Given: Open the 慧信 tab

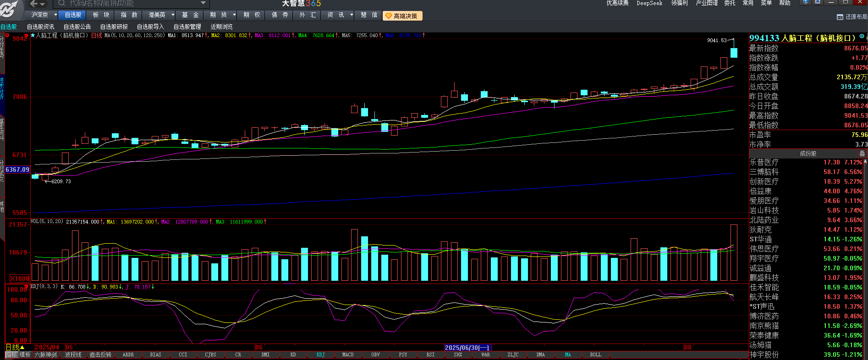Looking at the screenshot, I should (x=369, y=15).
